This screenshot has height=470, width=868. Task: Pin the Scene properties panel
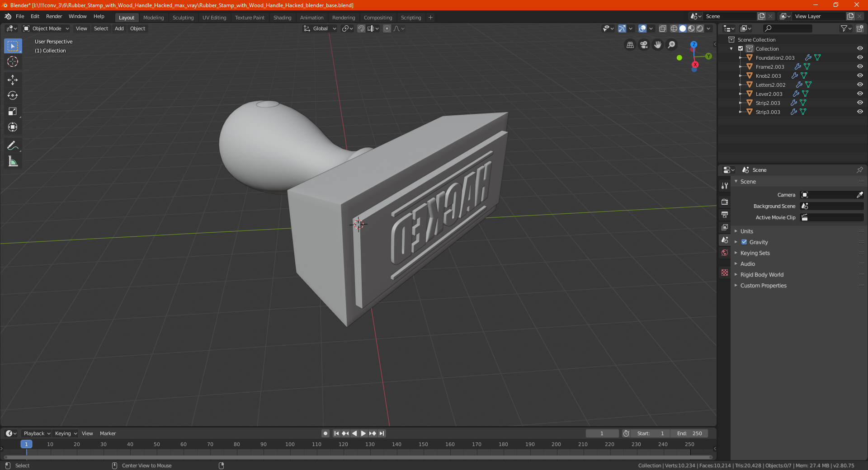click(x=859, y=170)
